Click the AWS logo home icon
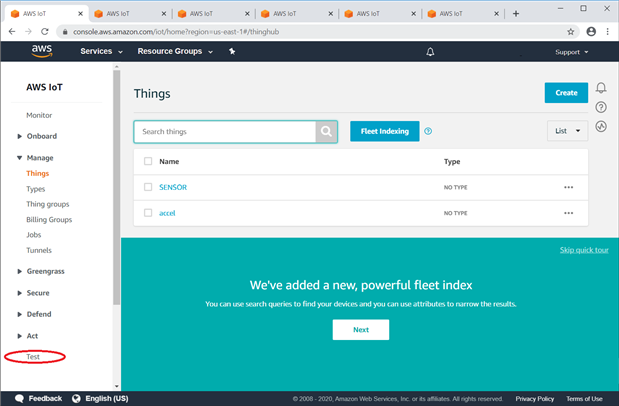The width and height of the screenshot is (619, 406). [x=42, y=51]
